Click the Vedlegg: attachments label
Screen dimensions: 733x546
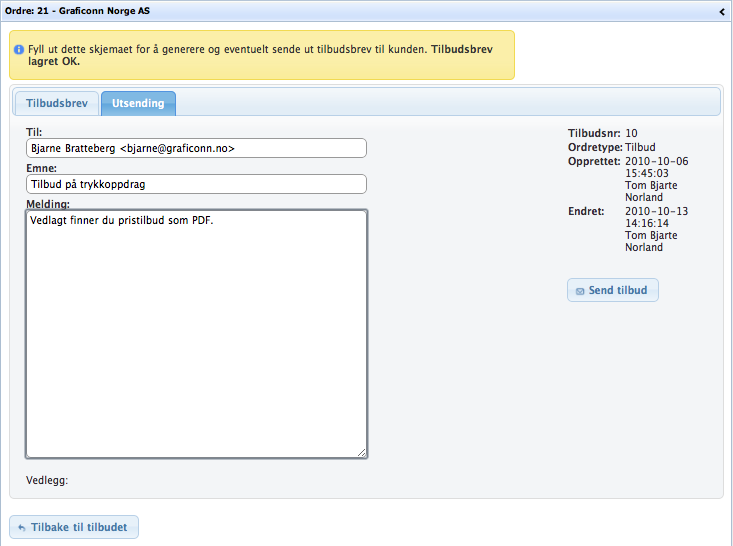(47, 480)
